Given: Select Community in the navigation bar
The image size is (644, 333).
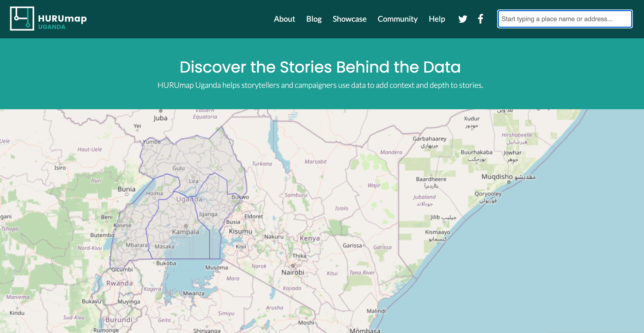Looking at the screenshot, I should point(397,19).
